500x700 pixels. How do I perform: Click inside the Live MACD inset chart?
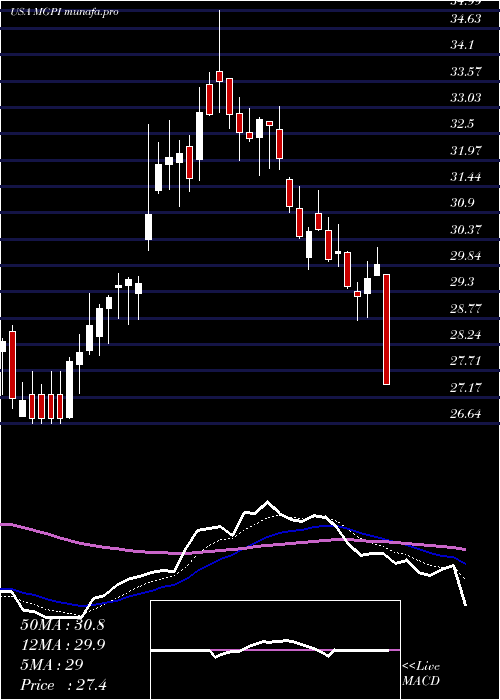(275, 650)
